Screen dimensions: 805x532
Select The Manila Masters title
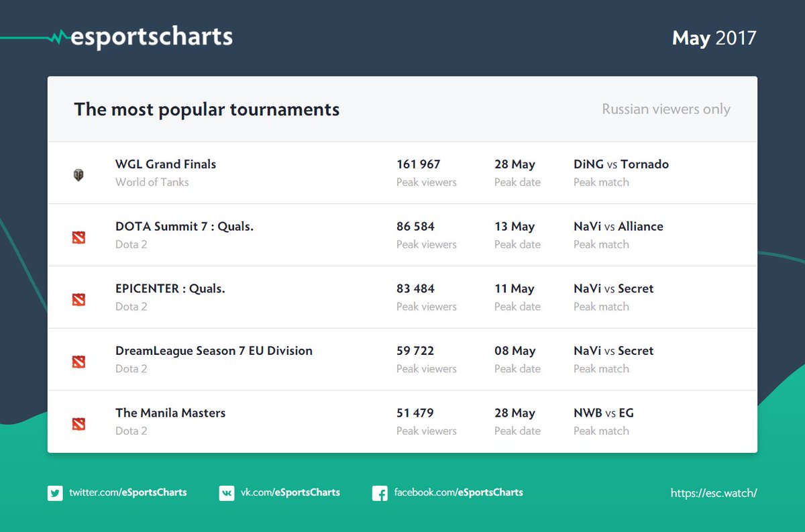click(x=170, y=413)
